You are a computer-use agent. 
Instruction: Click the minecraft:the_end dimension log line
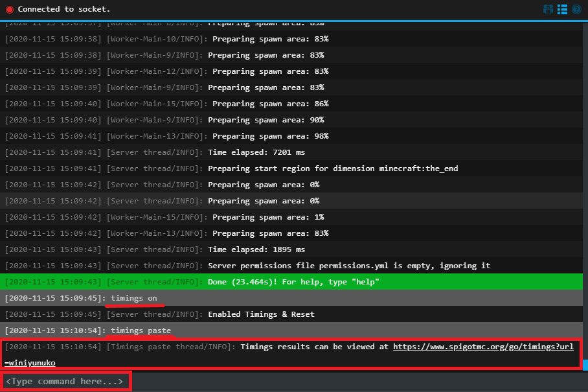point(291,168)
